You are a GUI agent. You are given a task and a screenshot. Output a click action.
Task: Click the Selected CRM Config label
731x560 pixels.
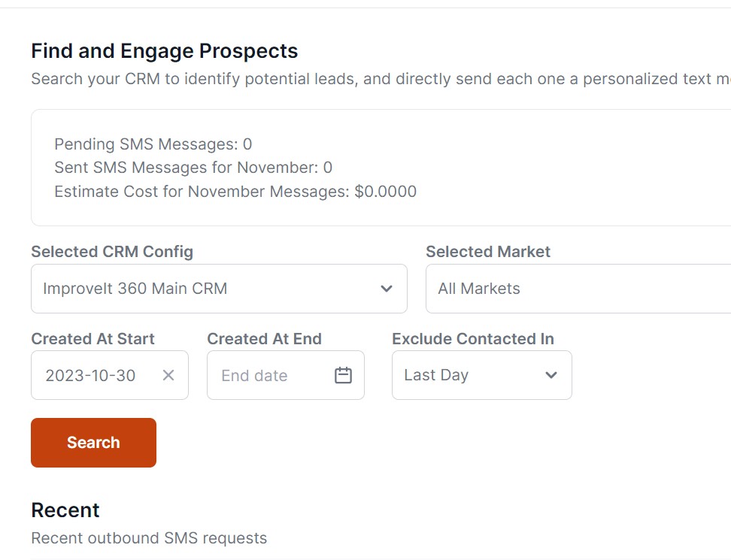(x=112, y=252)
